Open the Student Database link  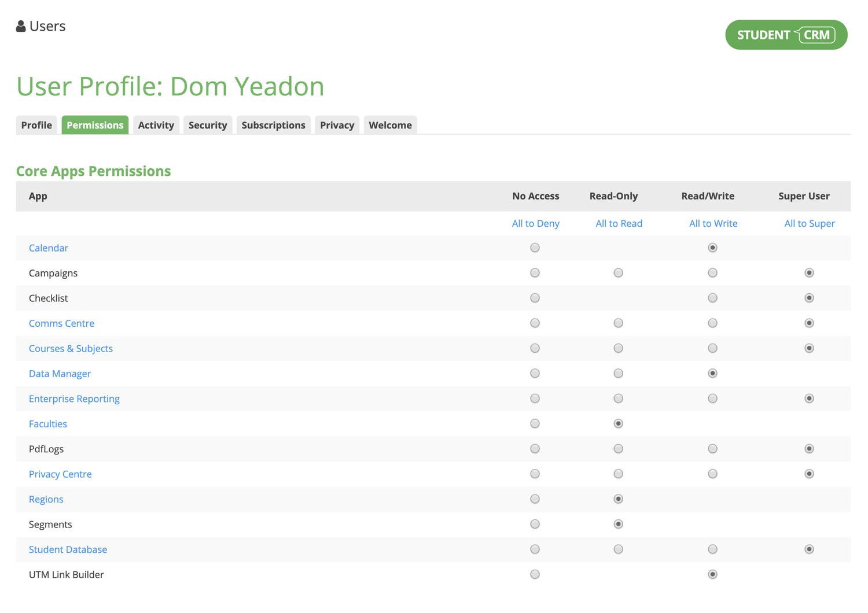point(68,549)
